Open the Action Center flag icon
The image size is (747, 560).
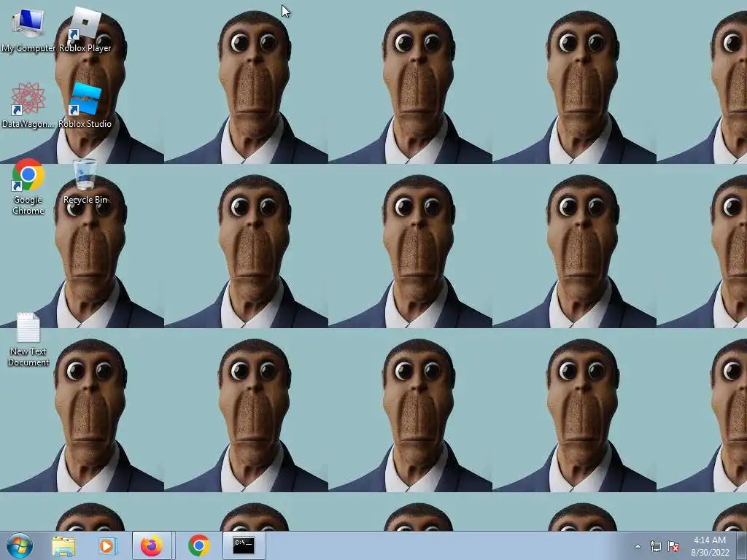coord(673,546)
